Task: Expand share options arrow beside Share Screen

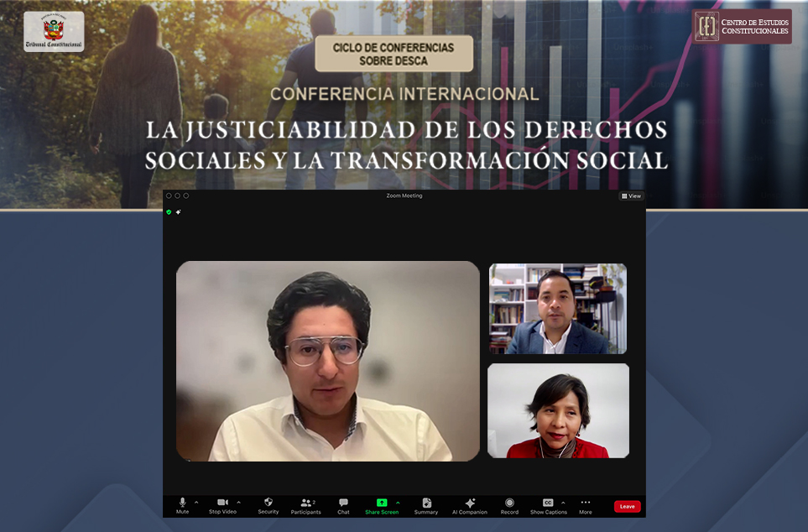Action: [398, 503]
